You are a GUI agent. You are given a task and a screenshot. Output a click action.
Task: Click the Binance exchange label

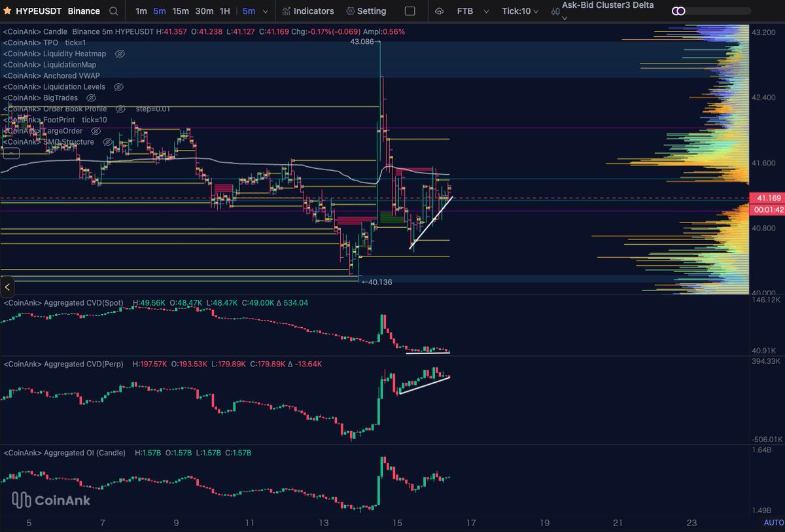[x=84, y=11]
